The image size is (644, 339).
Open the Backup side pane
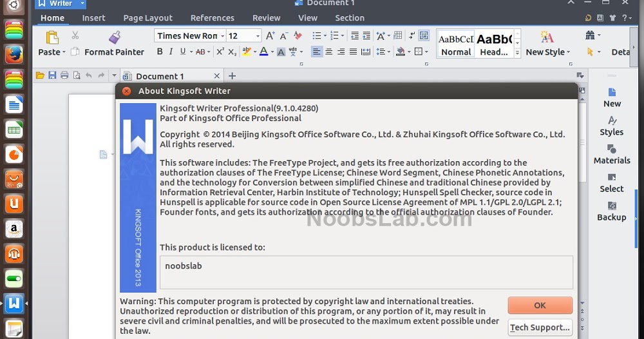612,211
